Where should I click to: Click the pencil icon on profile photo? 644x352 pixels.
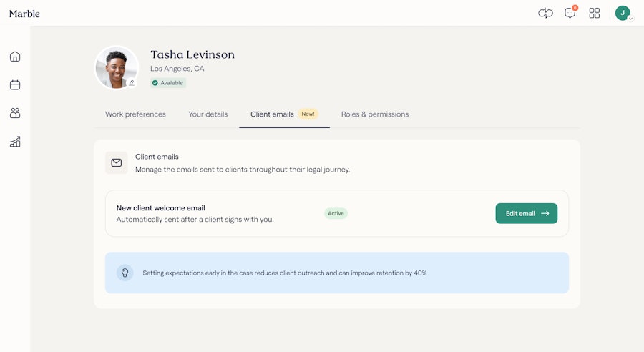point(132,83)
